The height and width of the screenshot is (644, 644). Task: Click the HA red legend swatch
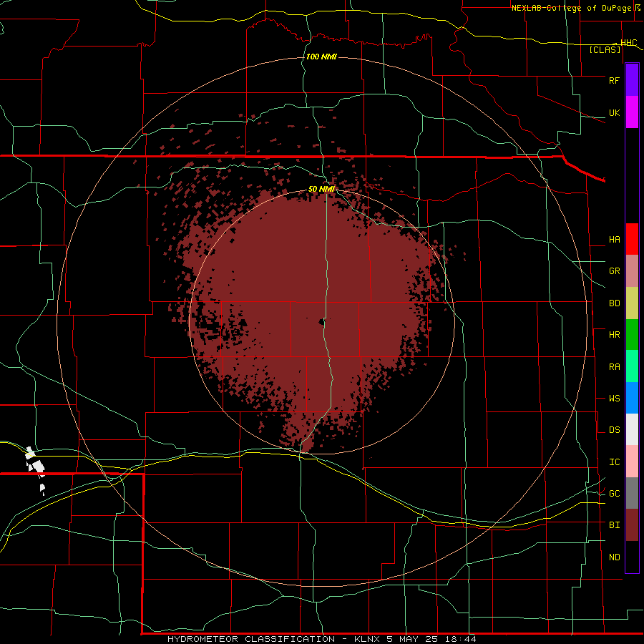coord(632,239)
